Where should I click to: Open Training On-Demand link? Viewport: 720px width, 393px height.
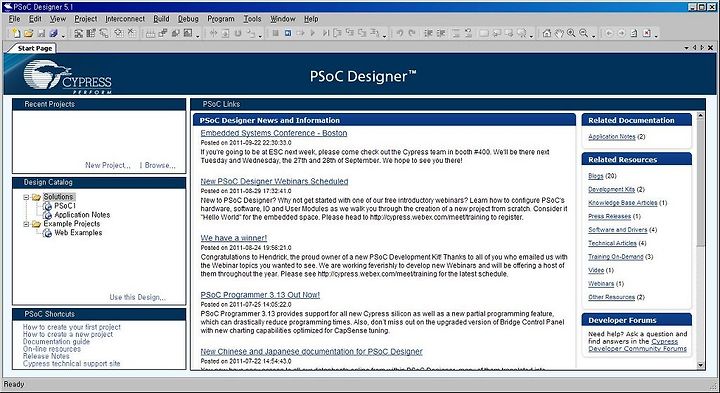pos(616,257)
